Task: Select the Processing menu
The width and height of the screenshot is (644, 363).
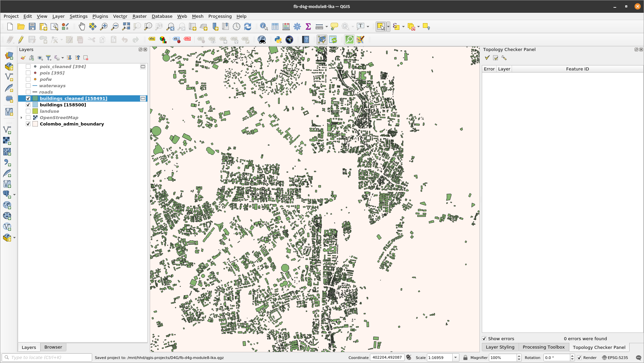Action: [219, 16]
